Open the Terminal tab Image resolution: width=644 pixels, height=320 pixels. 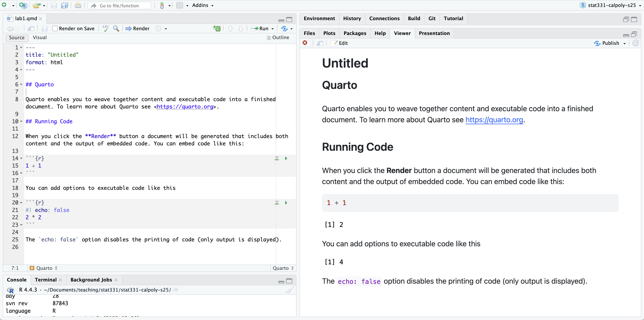(46, 280)
